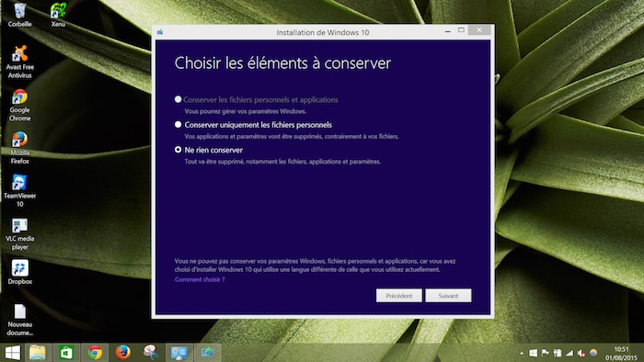
Task: Open File Explorer from the taskbar
Action: pyautogui.click(x=38, y=353)
